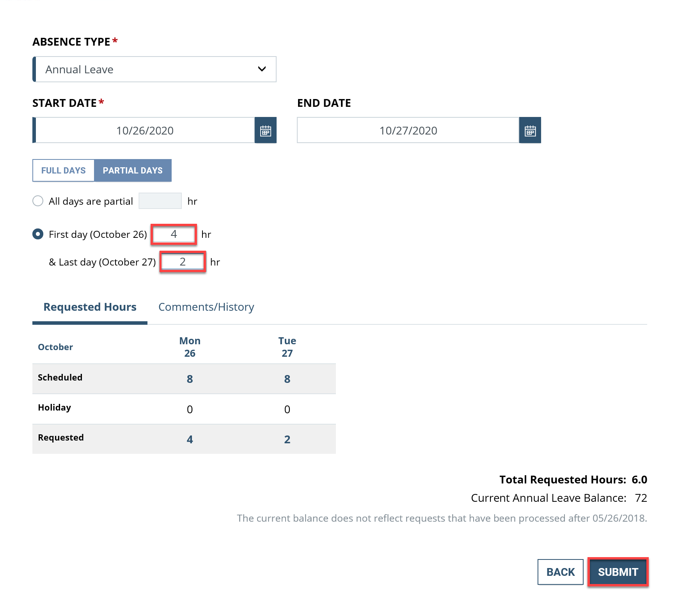Click the hours field next to All days are partial
This screenshot has width=678, height=616.
[160, 200]
